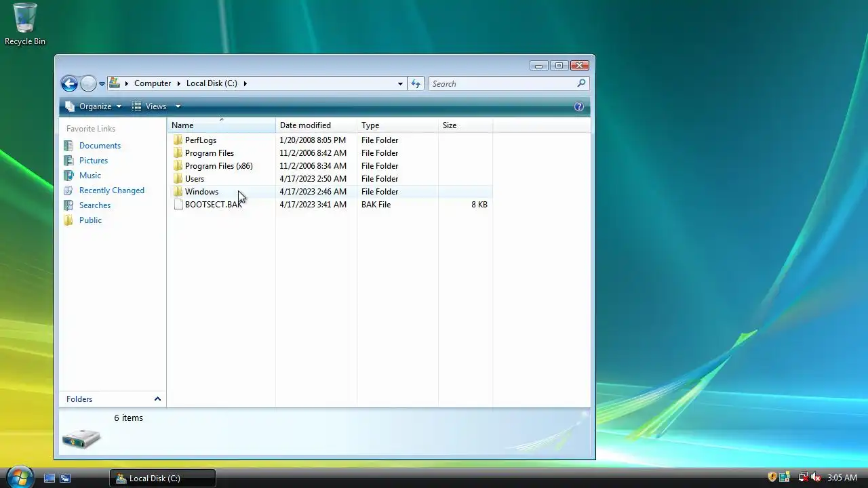Open Recently Changed favorite link
The height and width of the screenshot is (488, 868).
pos(112,190)
